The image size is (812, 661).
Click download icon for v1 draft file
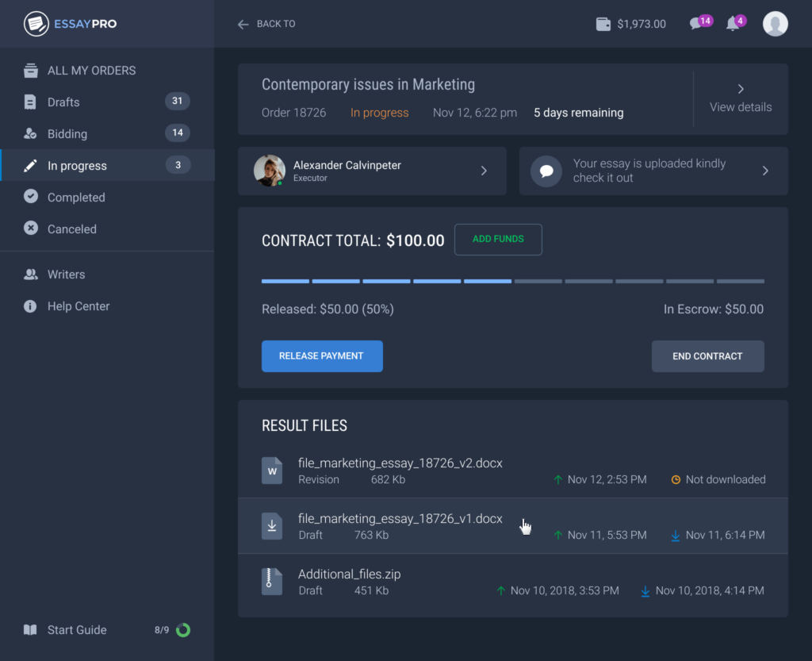[x=272, y=526]
